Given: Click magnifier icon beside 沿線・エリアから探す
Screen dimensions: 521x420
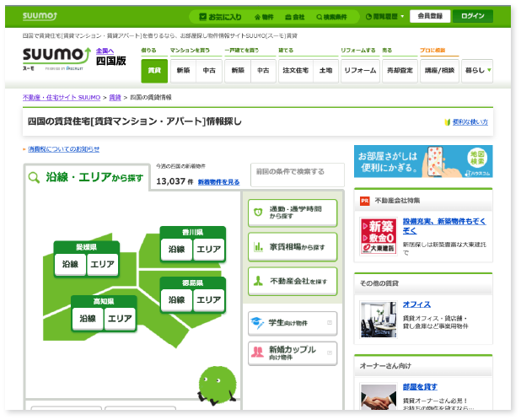Looking at the screenshot, I should click(x=34, y=178).
